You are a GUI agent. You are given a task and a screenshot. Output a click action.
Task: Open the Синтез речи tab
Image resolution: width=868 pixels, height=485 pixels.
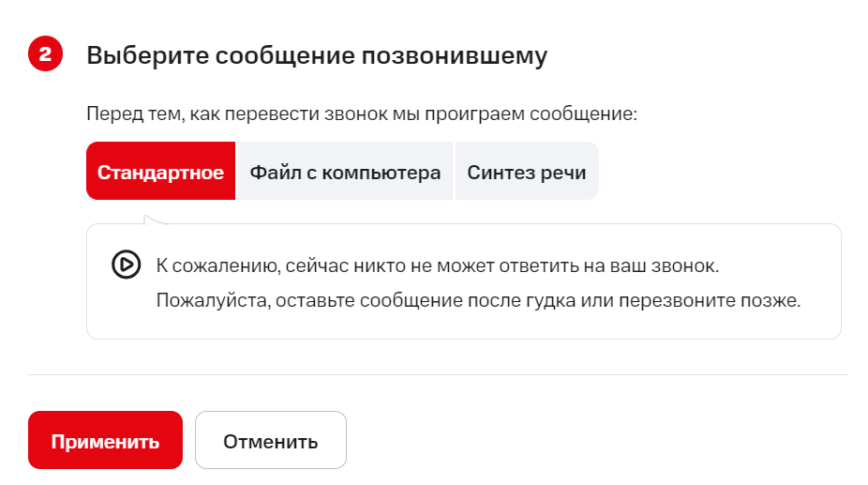(526, 172)
